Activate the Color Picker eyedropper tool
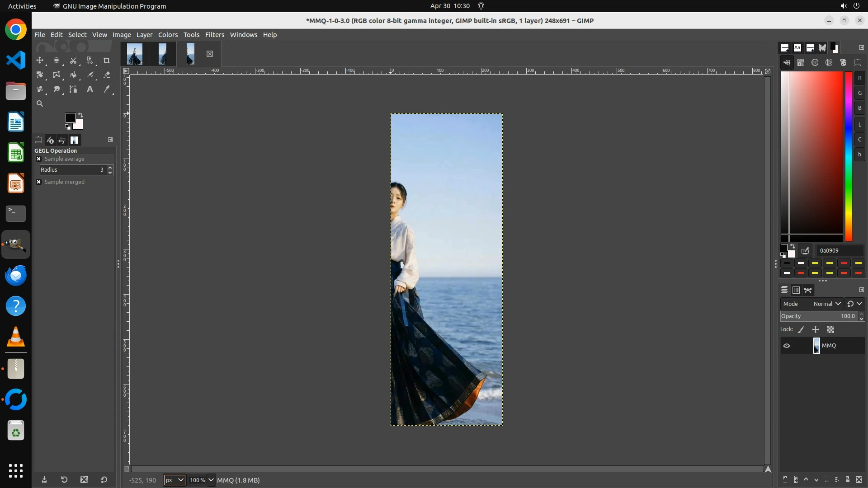 tap(107, 89)
